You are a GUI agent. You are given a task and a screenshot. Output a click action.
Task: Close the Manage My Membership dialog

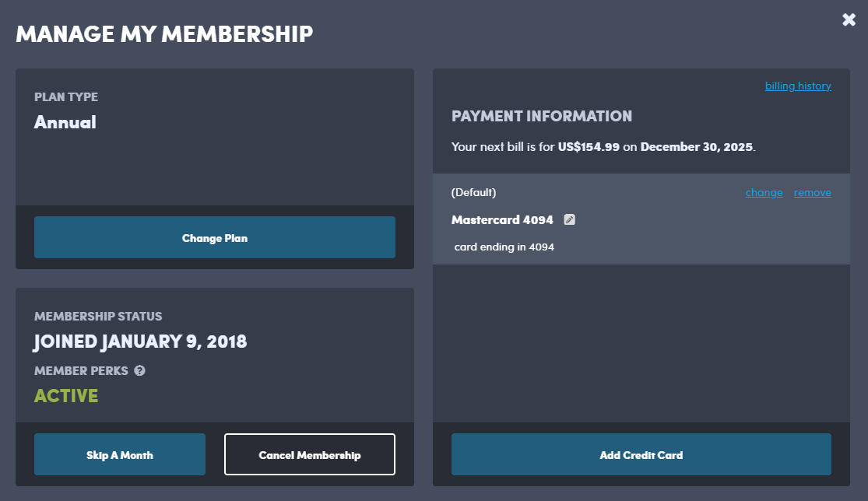849,20
